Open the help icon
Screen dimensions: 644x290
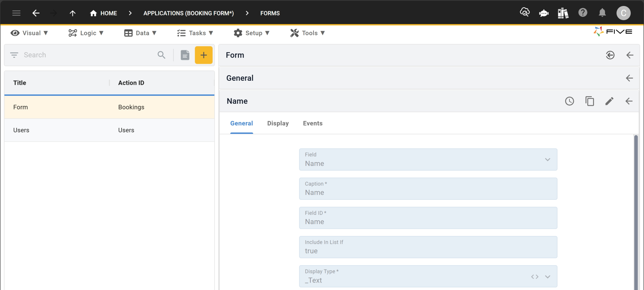pyautogui.click(x=583, y=13)
